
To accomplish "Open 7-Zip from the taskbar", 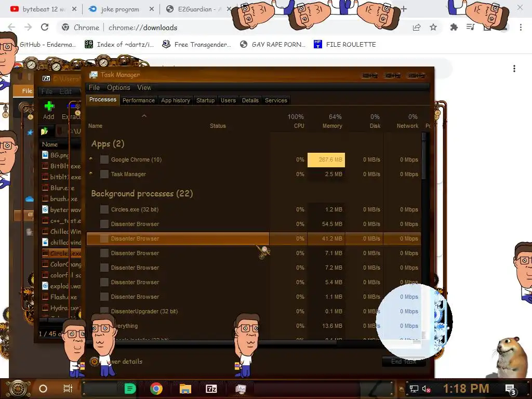I will tap(211, 389).
